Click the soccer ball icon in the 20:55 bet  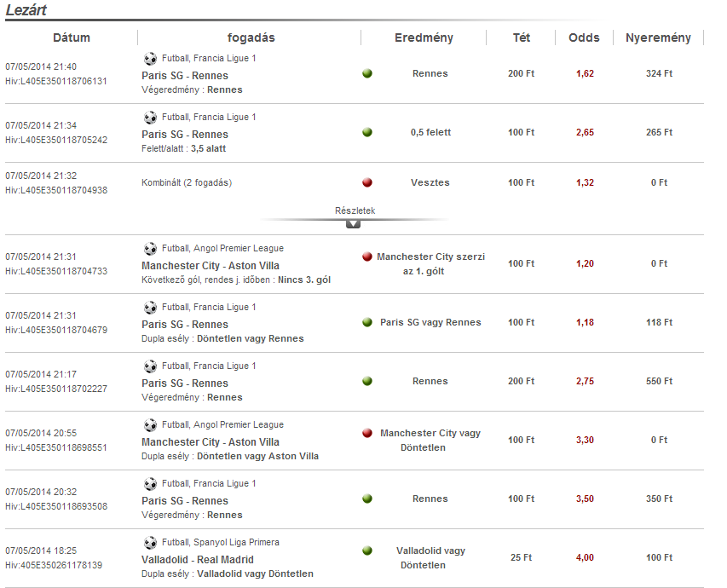[151, 425]
